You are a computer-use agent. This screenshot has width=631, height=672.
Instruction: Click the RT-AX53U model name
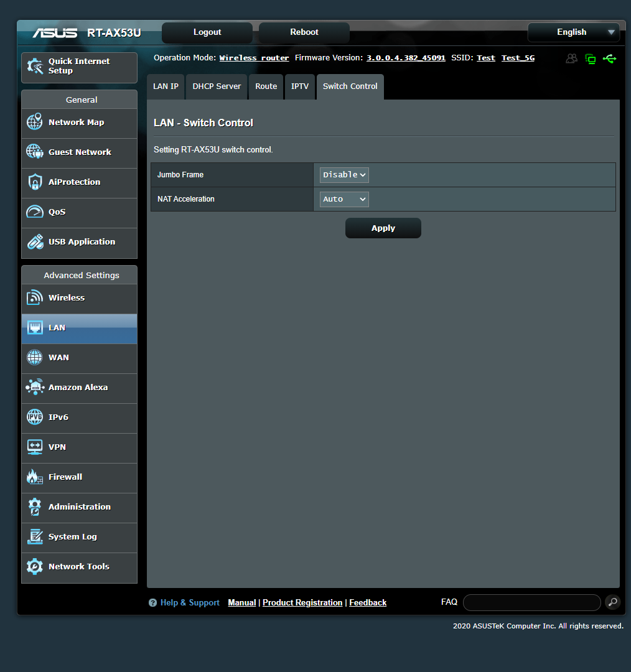114,33
